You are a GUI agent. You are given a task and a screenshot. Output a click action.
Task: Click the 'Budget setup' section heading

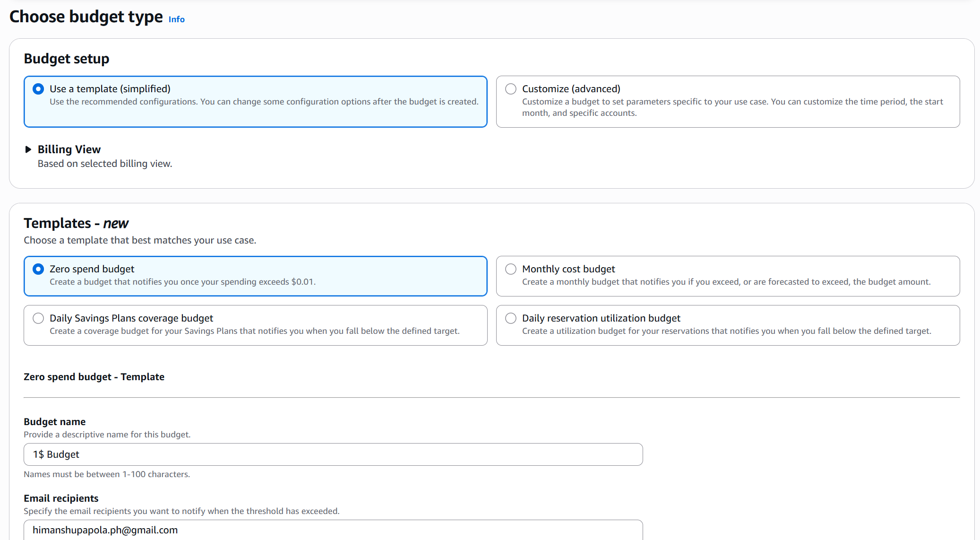coord(67,59)
